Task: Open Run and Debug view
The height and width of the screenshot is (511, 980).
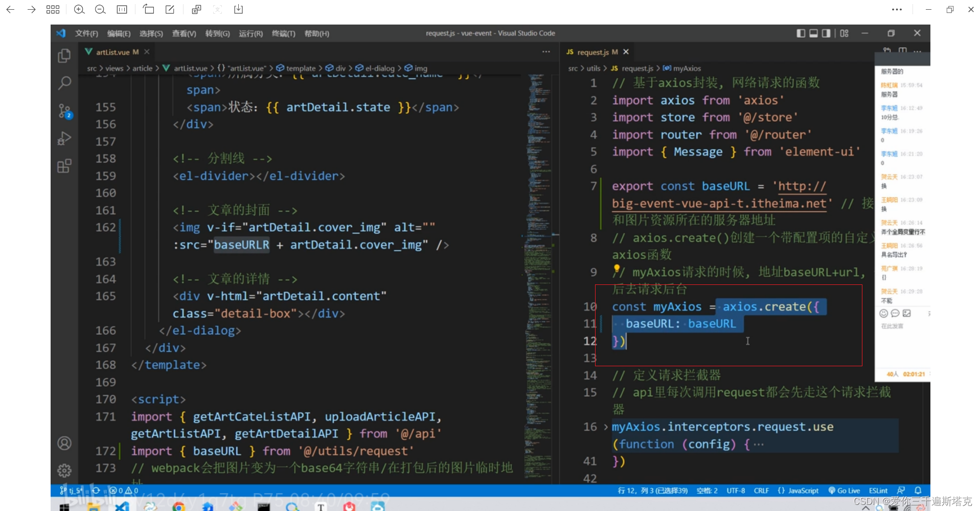Action: point(64,139)
